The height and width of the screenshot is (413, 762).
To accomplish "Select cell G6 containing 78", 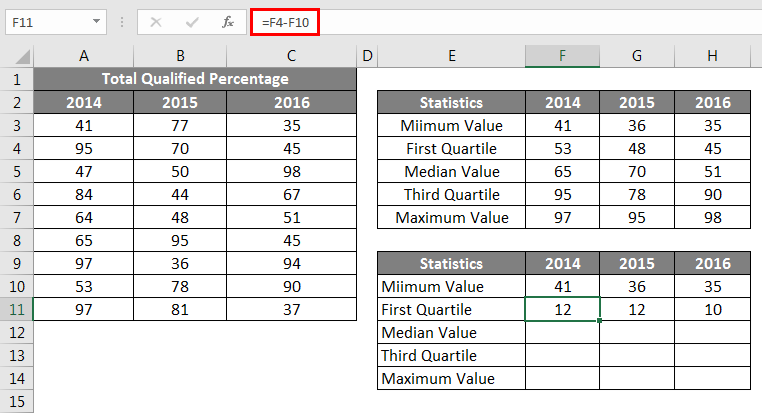I will 637,194.
